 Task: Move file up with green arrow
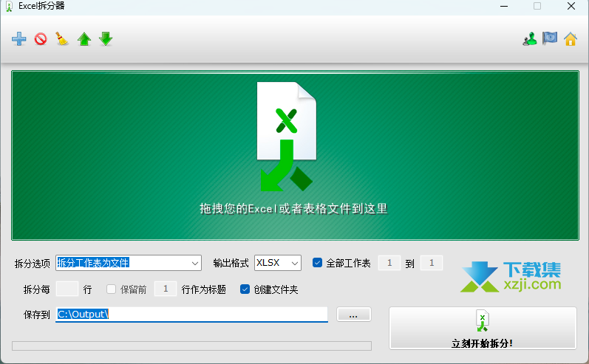84,39
